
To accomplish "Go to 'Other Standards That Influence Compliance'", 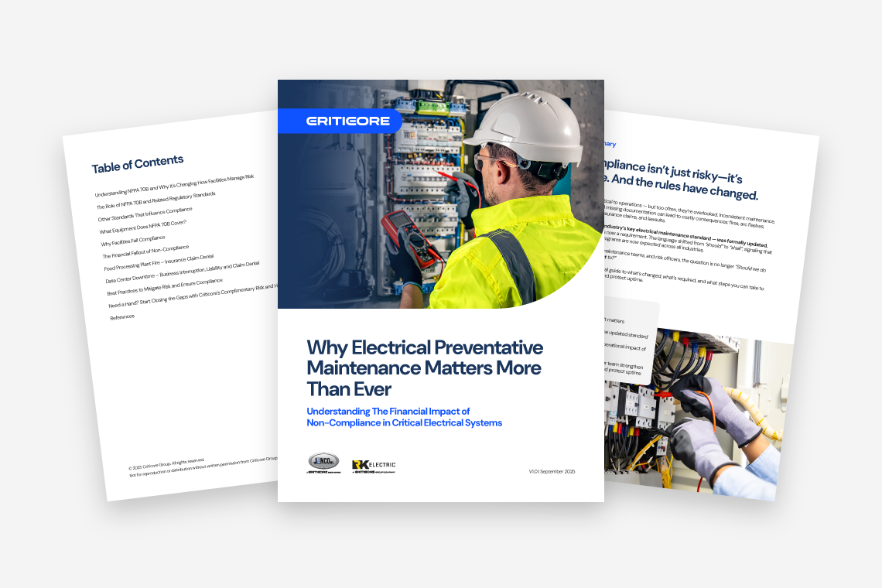I will pyautogui.click(x=145, y=214).
